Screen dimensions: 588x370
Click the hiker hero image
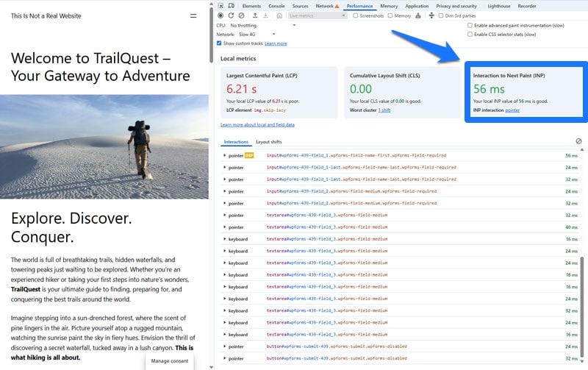tap(104, 146)
